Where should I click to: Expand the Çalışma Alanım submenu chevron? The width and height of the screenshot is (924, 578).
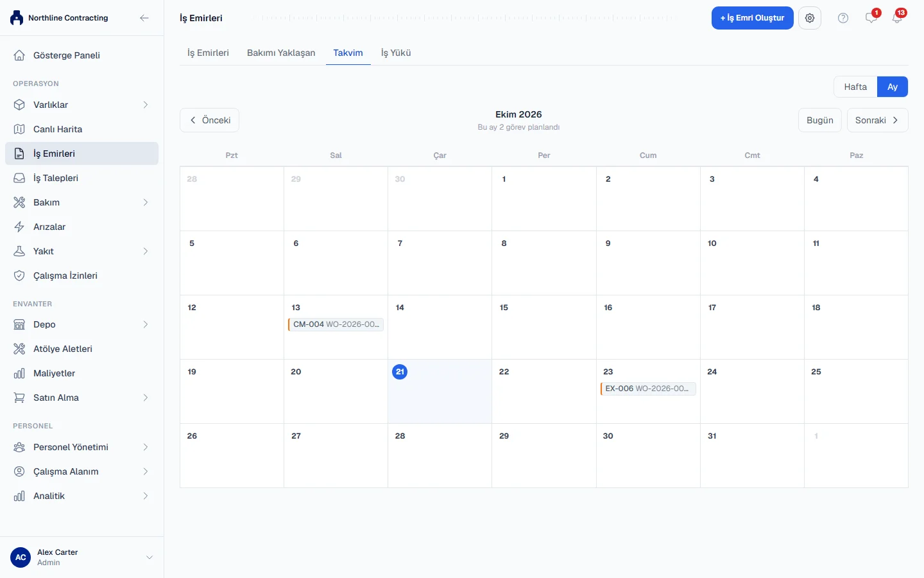[x=146, y=471]
